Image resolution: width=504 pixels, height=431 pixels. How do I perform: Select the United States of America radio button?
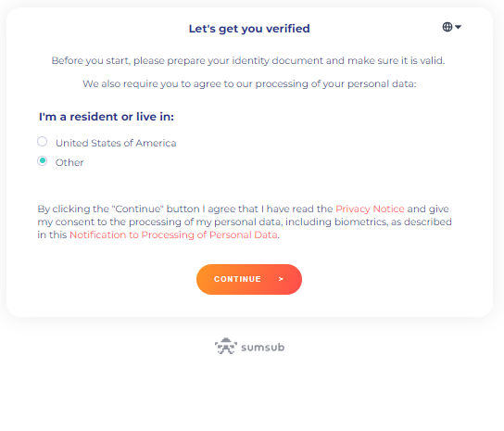42,142
